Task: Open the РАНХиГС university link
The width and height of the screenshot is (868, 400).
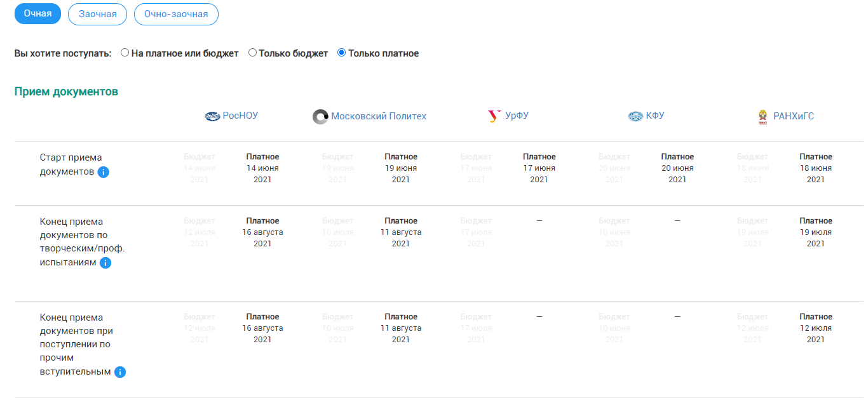Action: coord(794,116)
